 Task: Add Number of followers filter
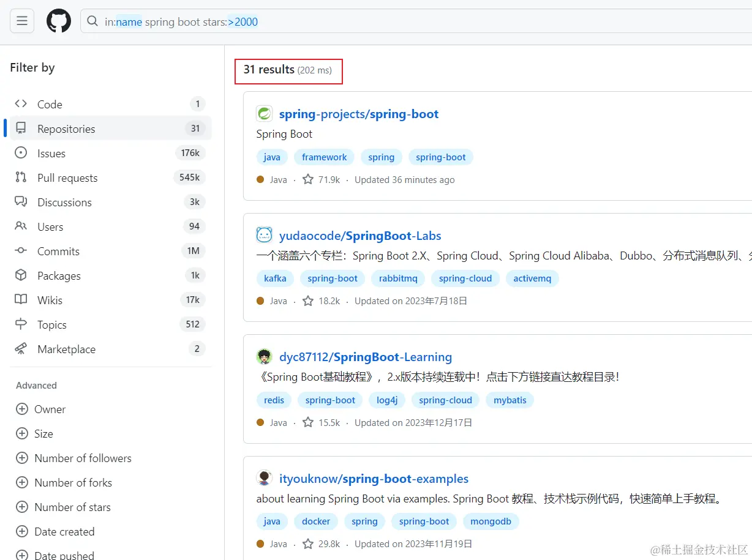(74, 458)
